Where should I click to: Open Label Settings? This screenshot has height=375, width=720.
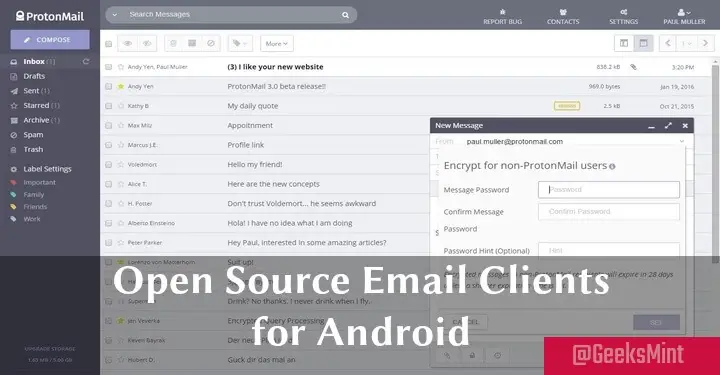(47, 169)
